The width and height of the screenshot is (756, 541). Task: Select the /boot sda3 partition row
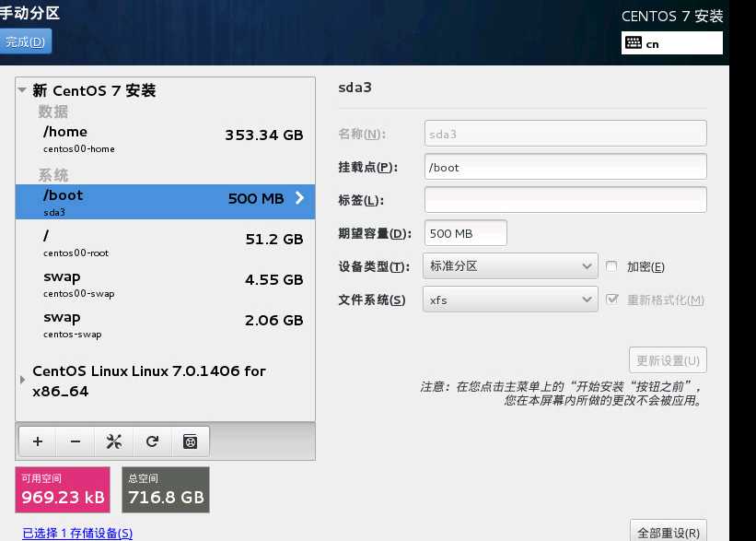point(166,202)
